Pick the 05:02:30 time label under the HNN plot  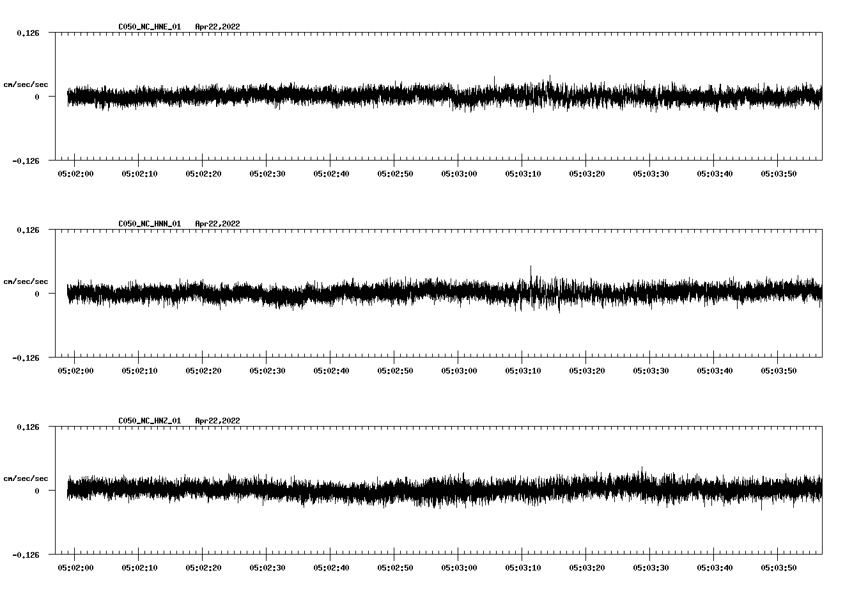[x=267, y=370]
